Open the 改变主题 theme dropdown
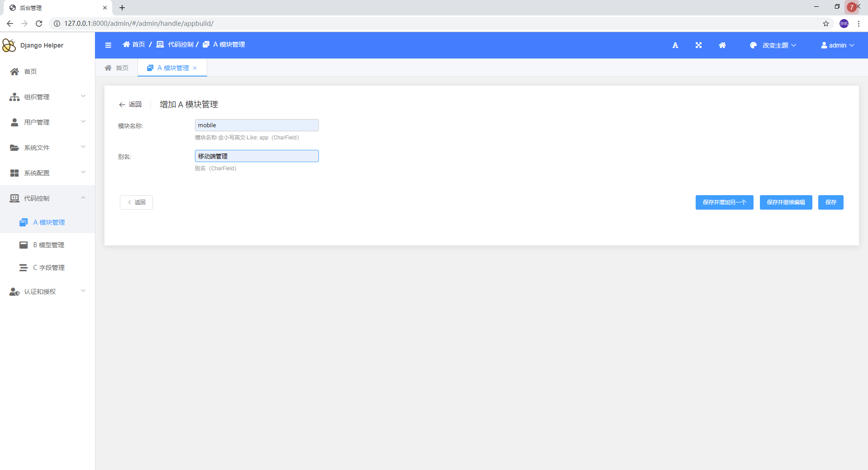Screen dimensions: 868x470 [773, 45]
